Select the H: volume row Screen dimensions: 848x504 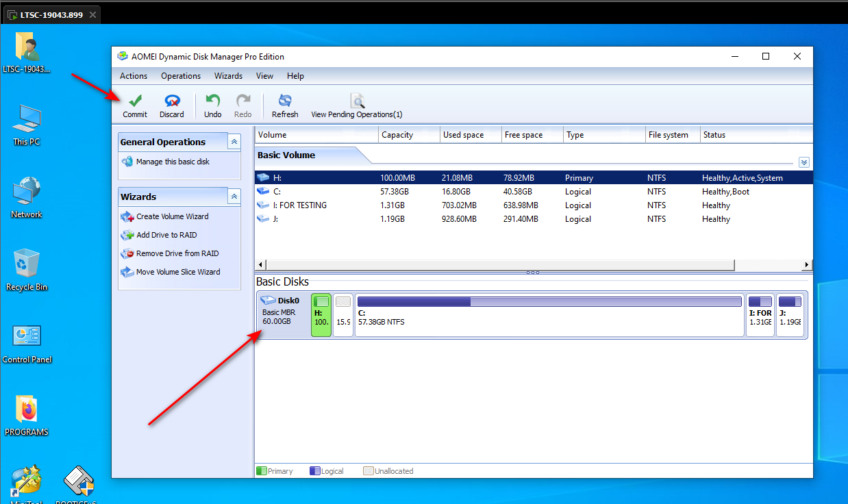point(534,178)
